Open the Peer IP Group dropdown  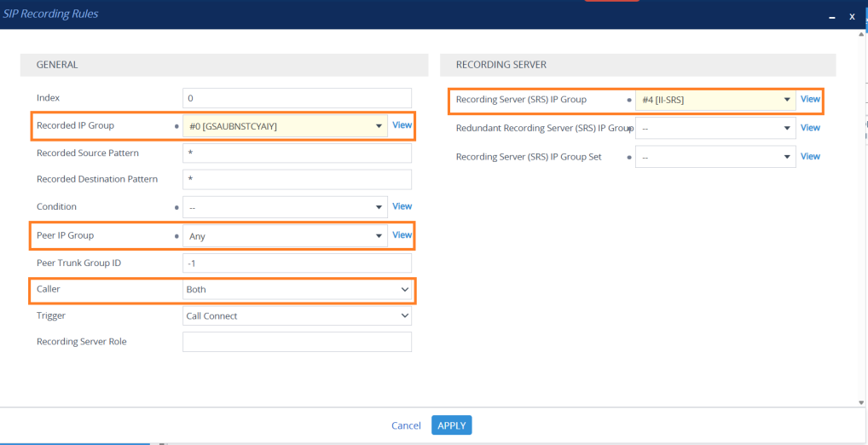(x=285, y=236)
